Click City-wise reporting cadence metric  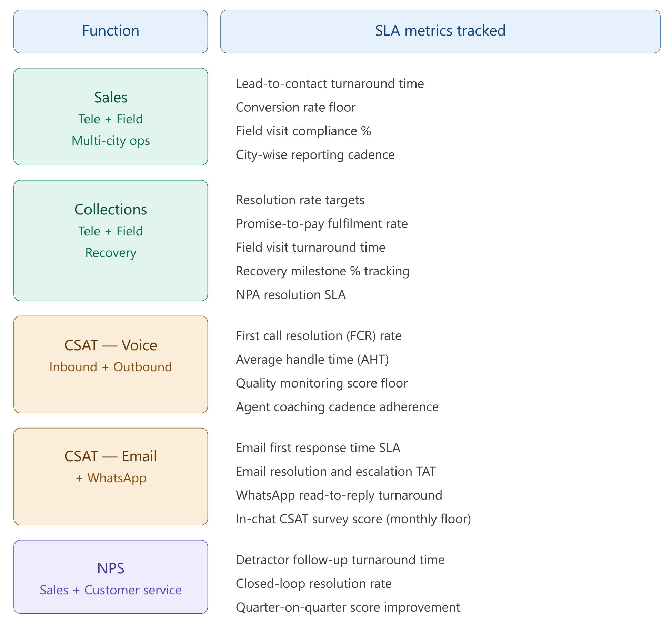(315, 155)
